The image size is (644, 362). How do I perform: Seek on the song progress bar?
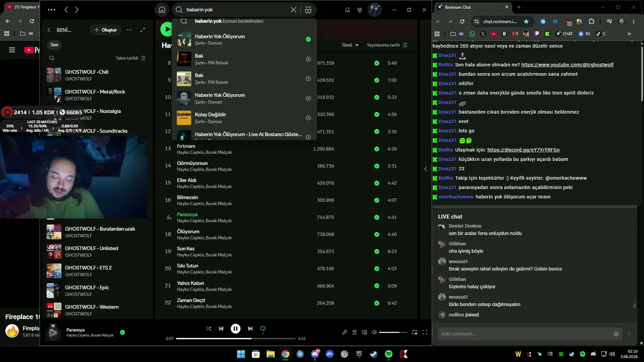(x=235, y=338)
